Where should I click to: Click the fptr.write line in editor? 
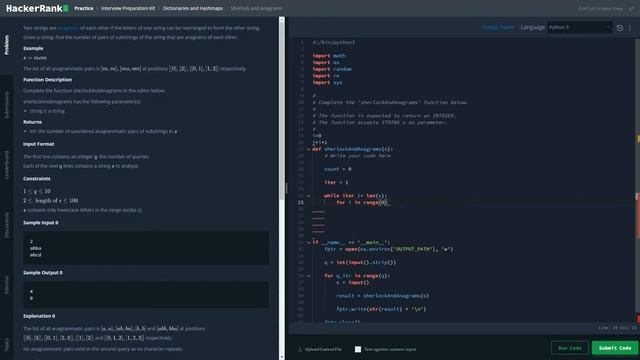381,309
